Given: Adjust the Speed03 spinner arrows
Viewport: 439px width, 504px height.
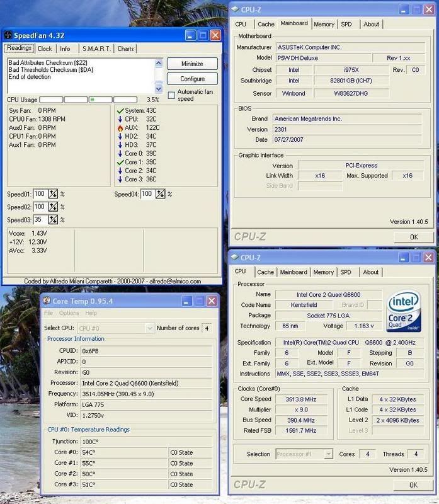Looking at the screenshot, I should click(x=53, y=219).
